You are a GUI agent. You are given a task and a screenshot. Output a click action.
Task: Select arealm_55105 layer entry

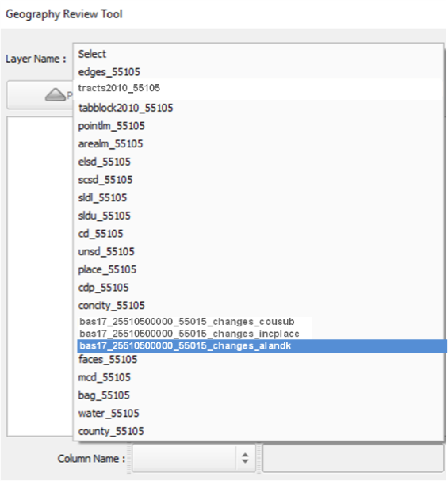click(258, 143)
